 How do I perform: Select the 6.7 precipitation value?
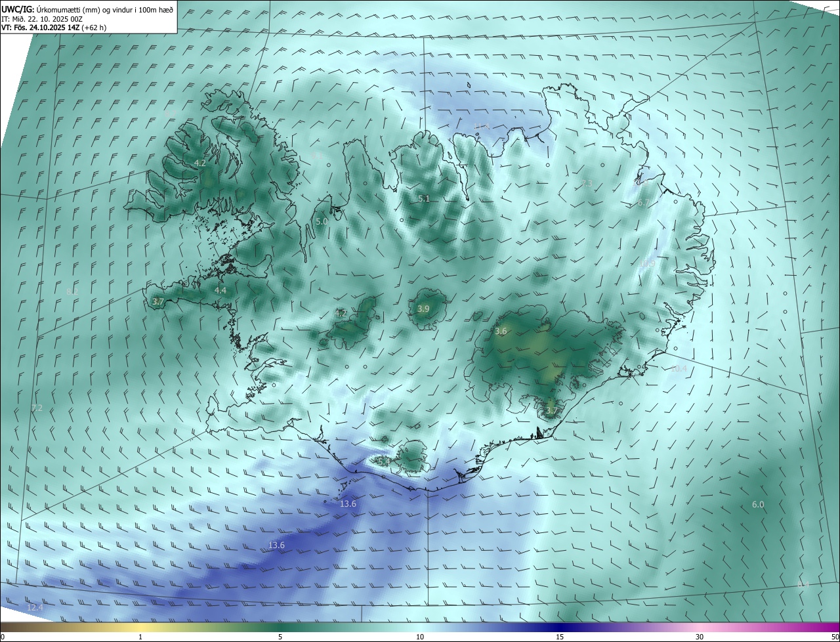(x=643, y=203)
